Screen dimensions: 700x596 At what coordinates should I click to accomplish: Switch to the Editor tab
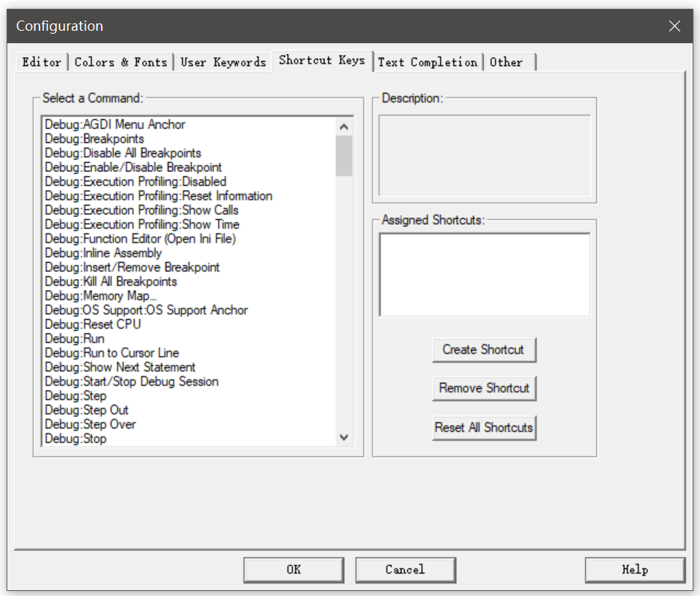[42, 62]
